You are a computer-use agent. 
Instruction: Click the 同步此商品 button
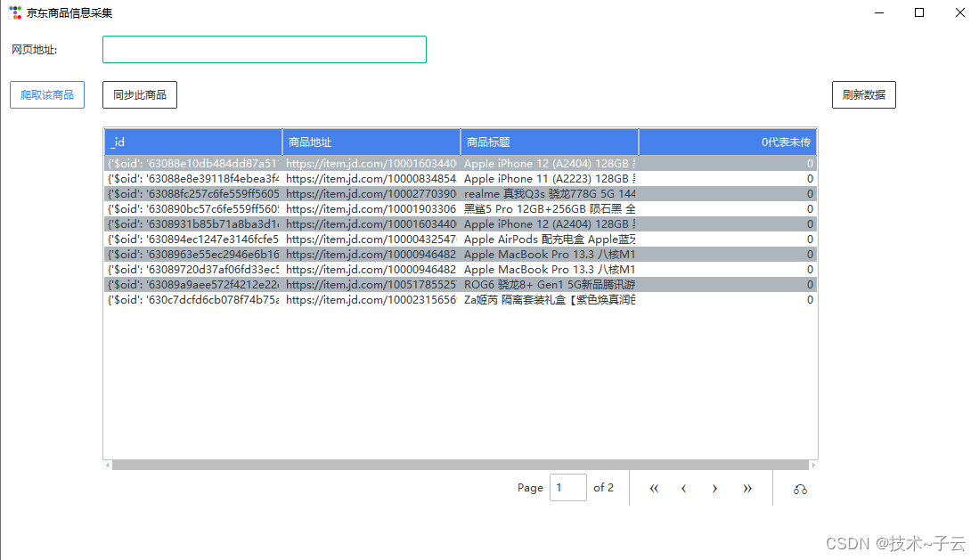[140, 95]
